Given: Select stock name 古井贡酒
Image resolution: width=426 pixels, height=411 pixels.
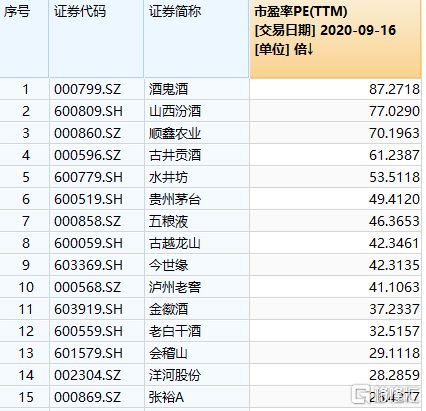Looking at the screenshot, I should pos(175,155).
